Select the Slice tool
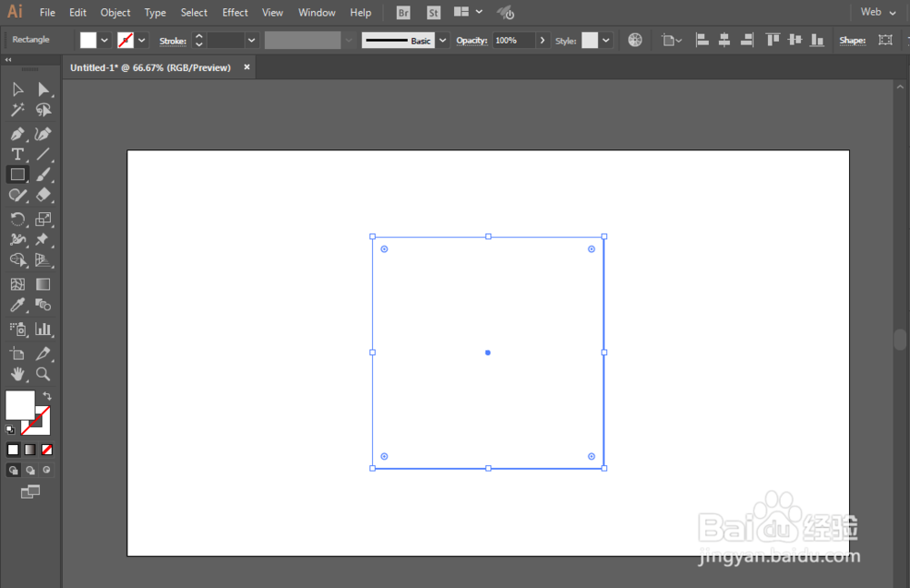 pos(43,353)
